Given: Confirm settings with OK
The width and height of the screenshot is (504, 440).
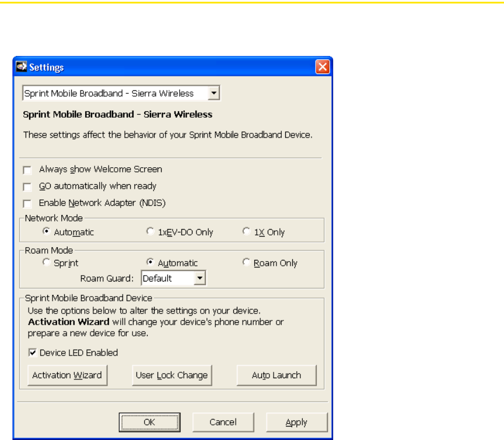Looking at the screenshot, I should (x=149, y=422).
